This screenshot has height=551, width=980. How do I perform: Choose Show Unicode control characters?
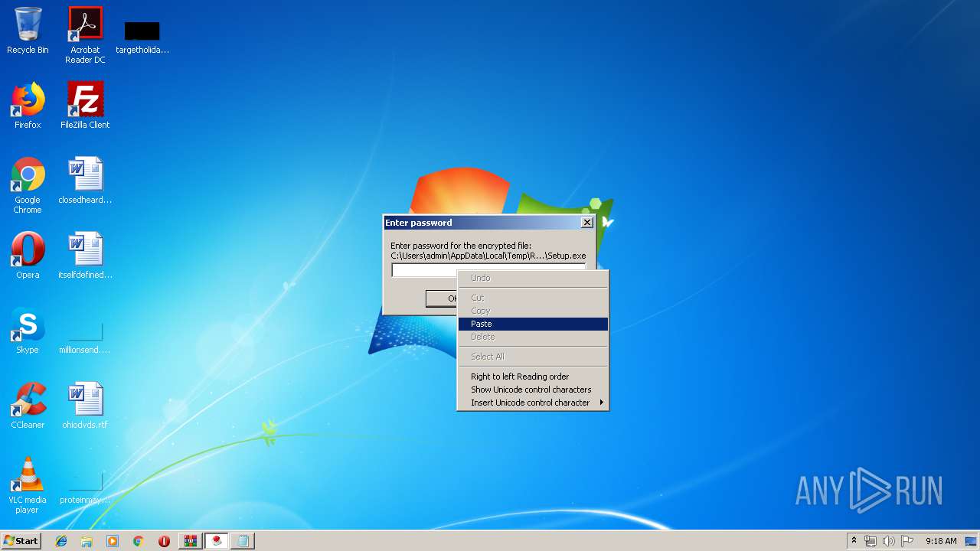[x=533, y=390]
